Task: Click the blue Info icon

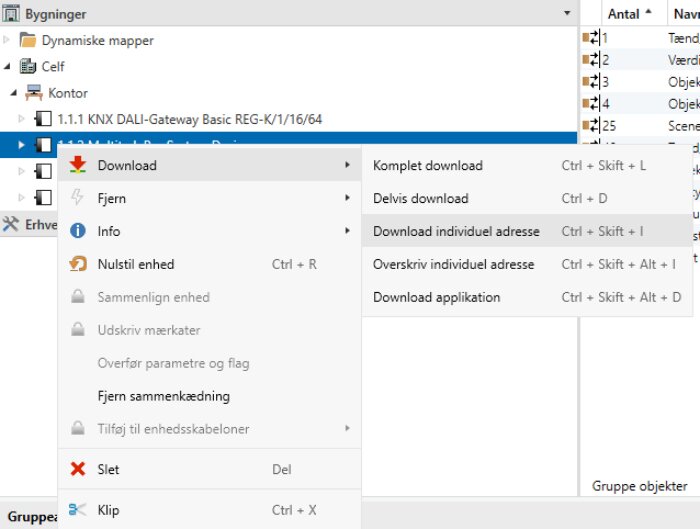Action: pyautogui.click(x=78, y=231)
